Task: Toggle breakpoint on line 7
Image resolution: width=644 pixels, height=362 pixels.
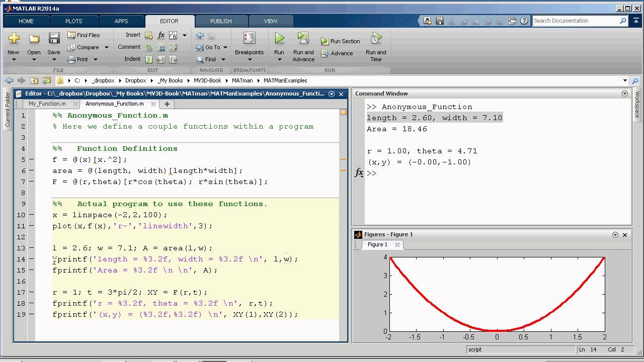Action: [x=31, y=182]
